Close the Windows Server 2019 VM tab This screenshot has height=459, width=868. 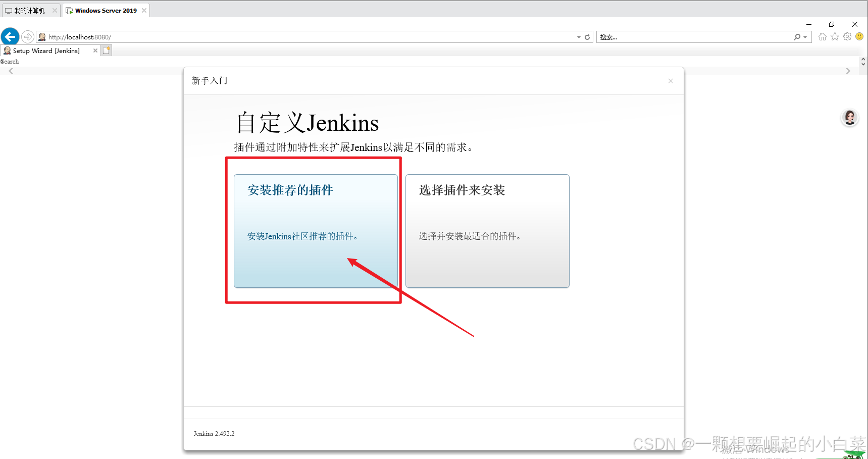(144, 11)
